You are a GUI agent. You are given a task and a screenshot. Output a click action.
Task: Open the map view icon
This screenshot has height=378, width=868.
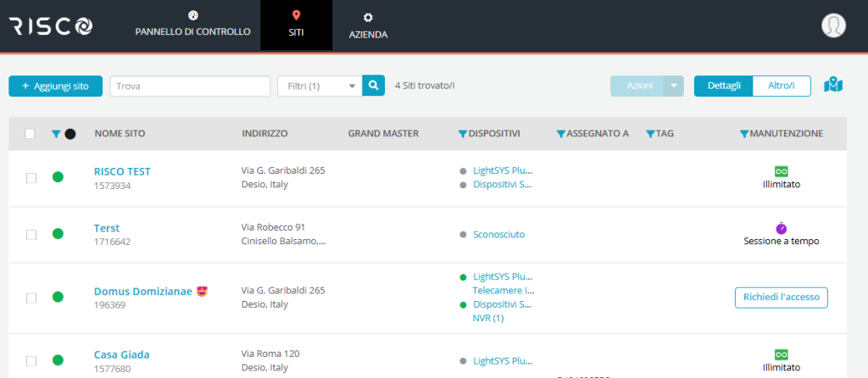tap(833, 86)
